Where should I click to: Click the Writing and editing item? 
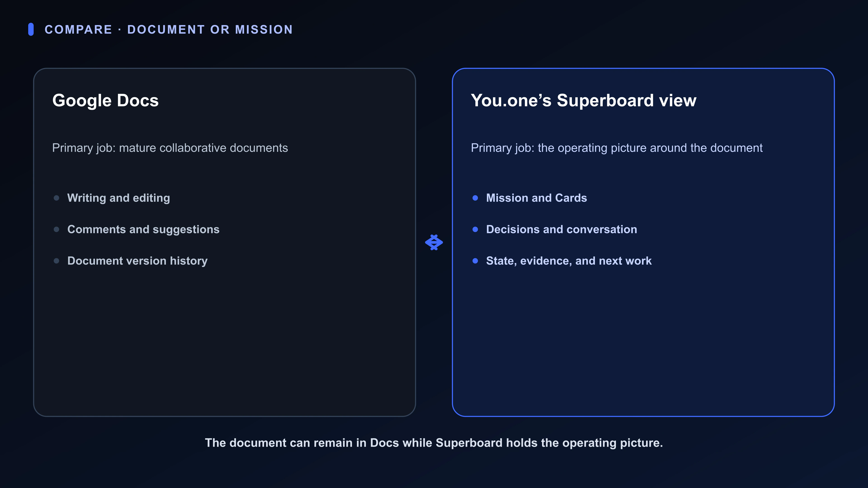[119, 198]
